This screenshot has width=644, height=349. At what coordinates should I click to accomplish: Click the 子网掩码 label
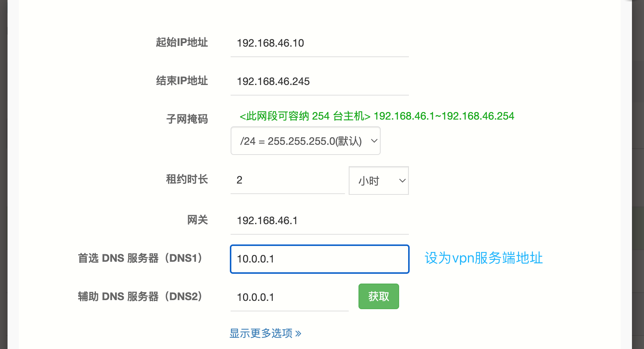[x=187, y=119]
